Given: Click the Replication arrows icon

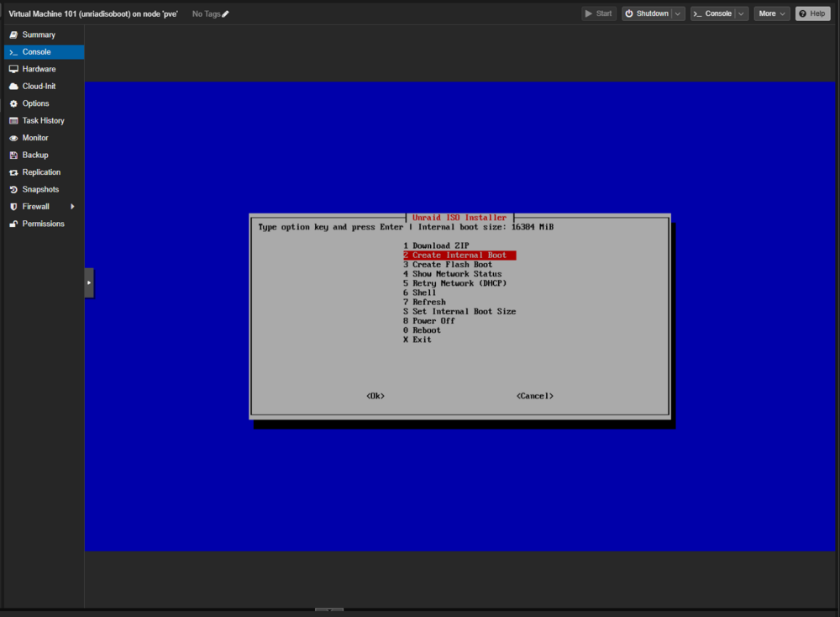Looking at the screenshot, I should click(13, 172).
